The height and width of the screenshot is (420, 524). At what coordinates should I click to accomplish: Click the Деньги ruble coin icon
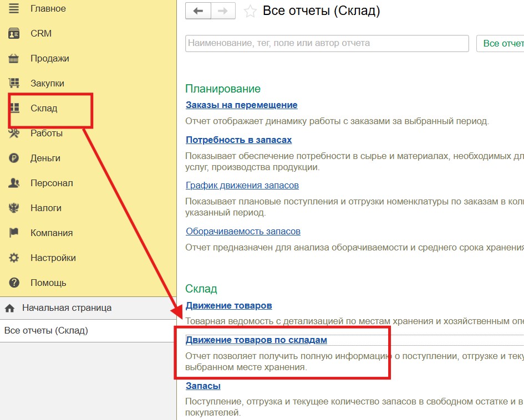click(14, 158)
